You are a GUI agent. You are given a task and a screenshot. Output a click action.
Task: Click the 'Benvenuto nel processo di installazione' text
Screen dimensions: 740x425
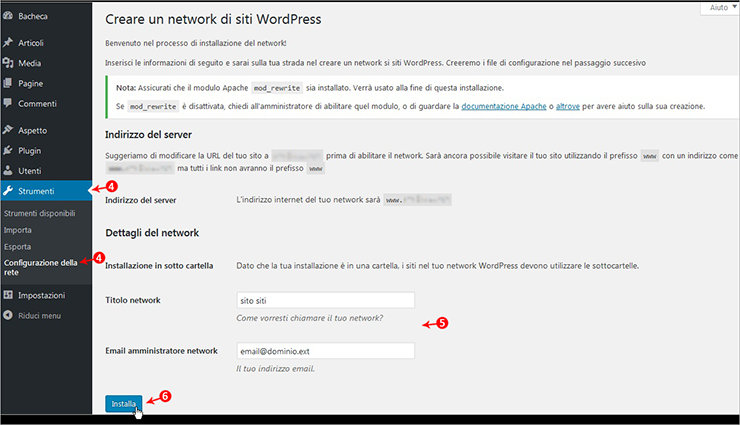[x=195, y=43]
